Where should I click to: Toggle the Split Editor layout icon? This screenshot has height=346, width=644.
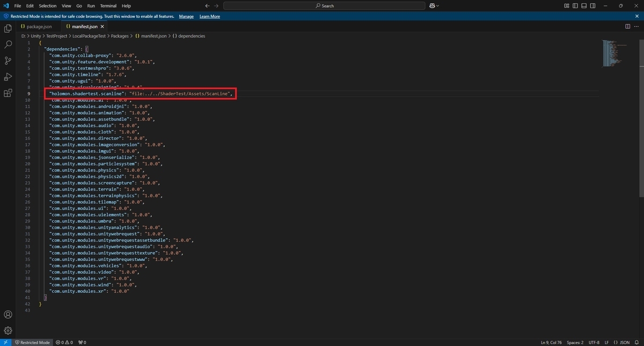pyautogui.click(x=628, y=26)
